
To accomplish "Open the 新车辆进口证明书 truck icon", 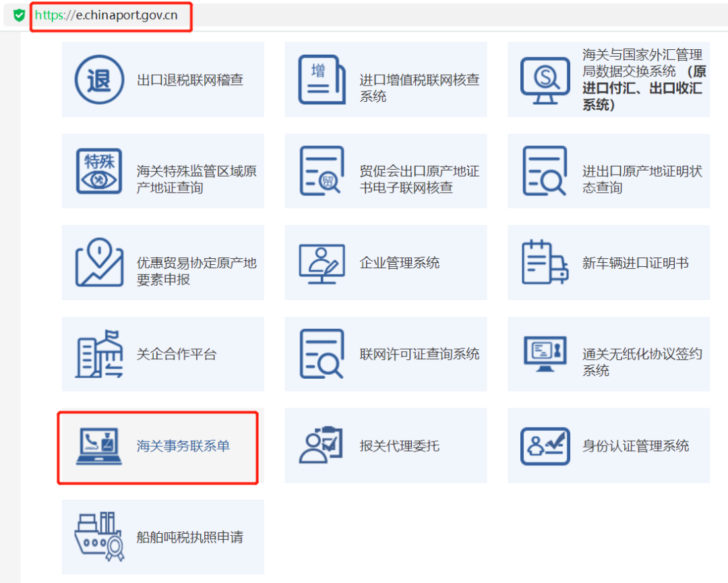I will pos(545,262).
